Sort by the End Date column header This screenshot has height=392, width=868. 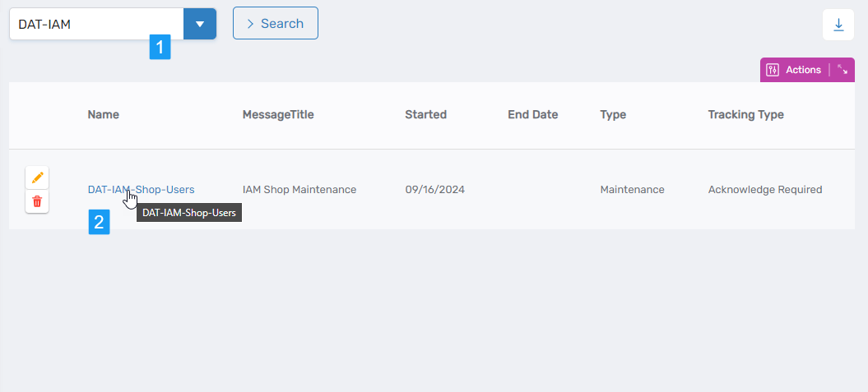(x=532, y=115)
